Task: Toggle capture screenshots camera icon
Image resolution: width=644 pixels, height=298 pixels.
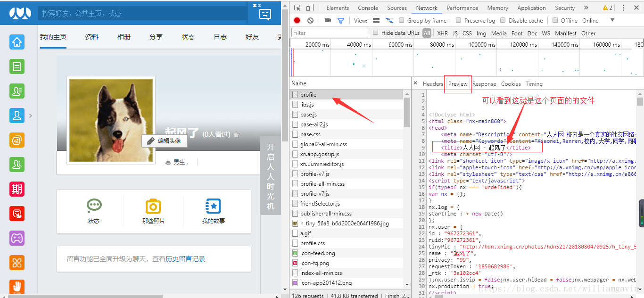Action: tap(328, 20)
